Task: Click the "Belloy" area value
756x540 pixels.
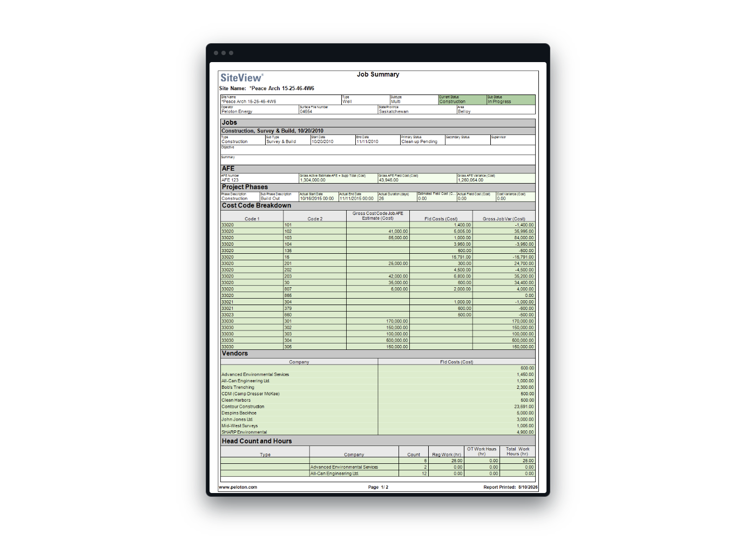Action: tap(464, 112)
